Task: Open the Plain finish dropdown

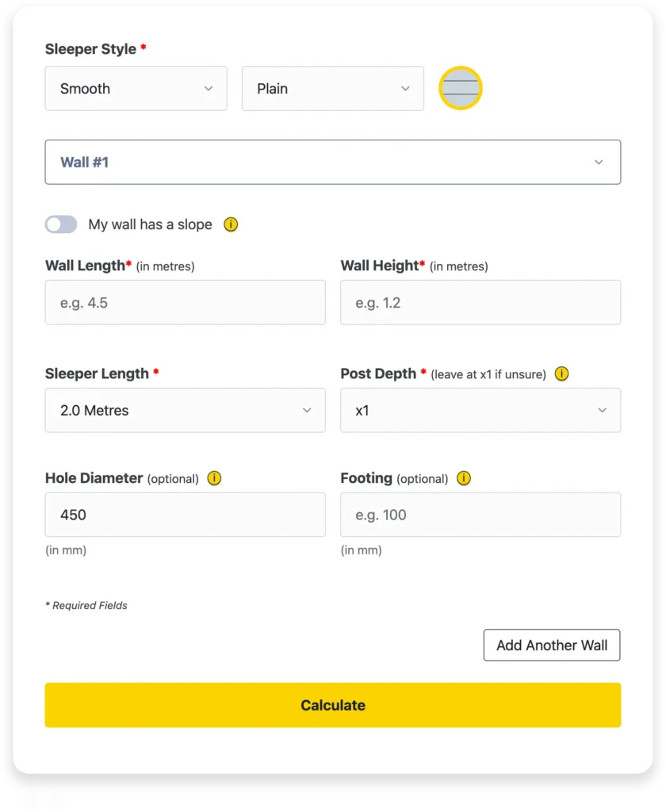Action: coord(332,88)
